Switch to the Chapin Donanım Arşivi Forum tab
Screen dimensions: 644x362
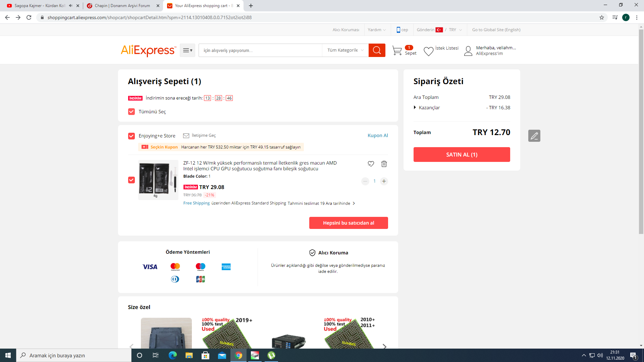point(122,6)
